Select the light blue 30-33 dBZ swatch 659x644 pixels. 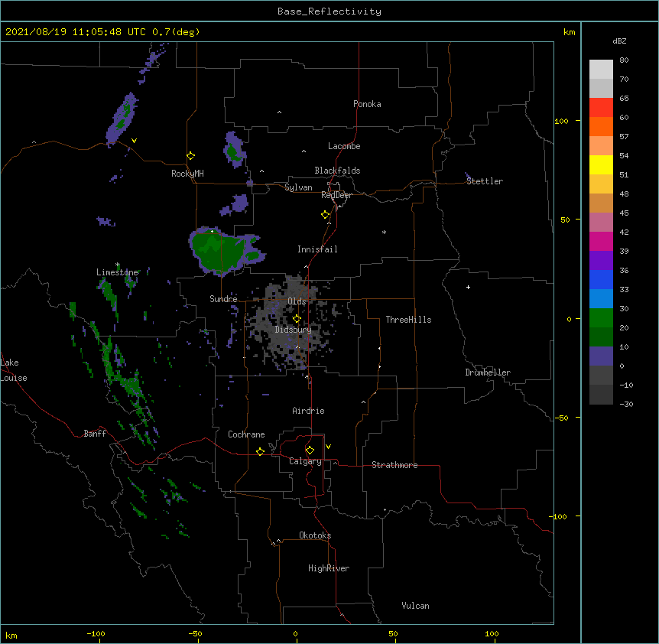pyautogui.click(x=601, y=299)
